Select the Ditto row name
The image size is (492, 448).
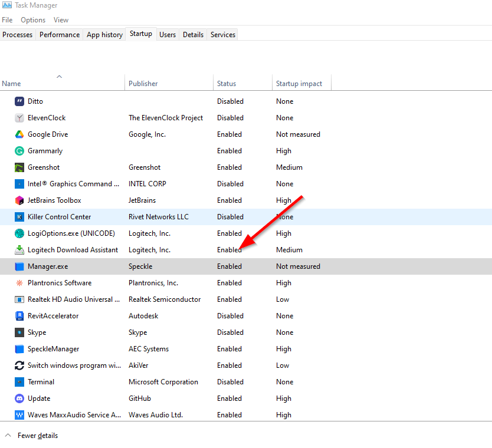click(x=35, y=101)
